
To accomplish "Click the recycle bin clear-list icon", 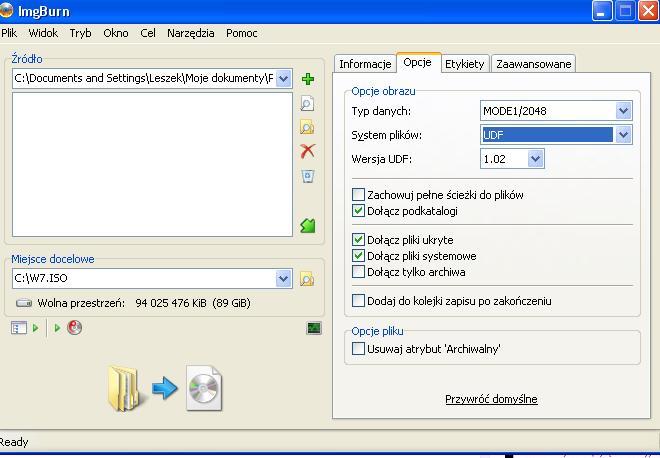I will click(x=307, y=176).
